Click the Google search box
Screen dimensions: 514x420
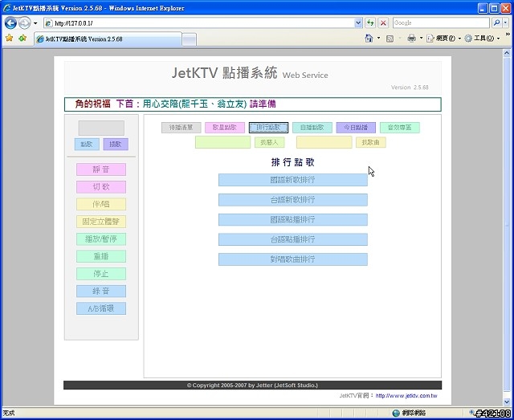(441, 22)
